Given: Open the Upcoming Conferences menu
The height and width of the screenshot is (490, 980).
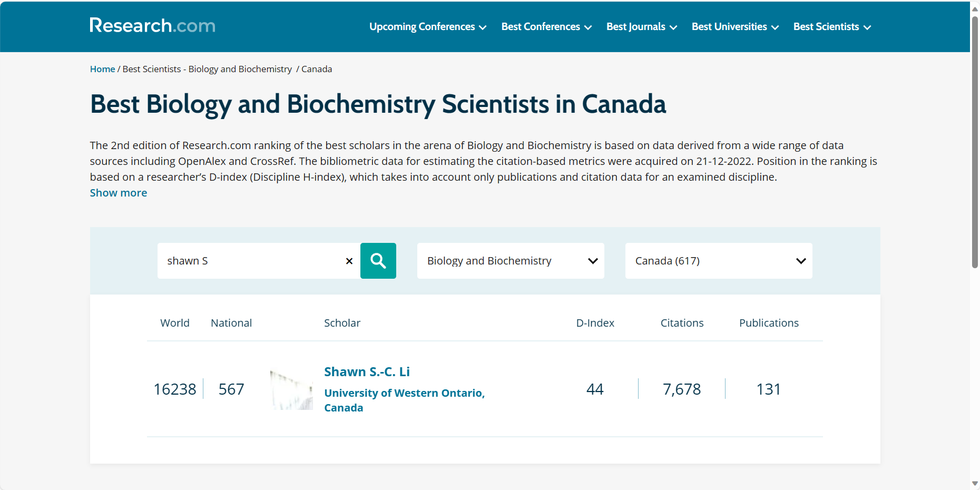Looking at the screenshot, I should (427, 27).
